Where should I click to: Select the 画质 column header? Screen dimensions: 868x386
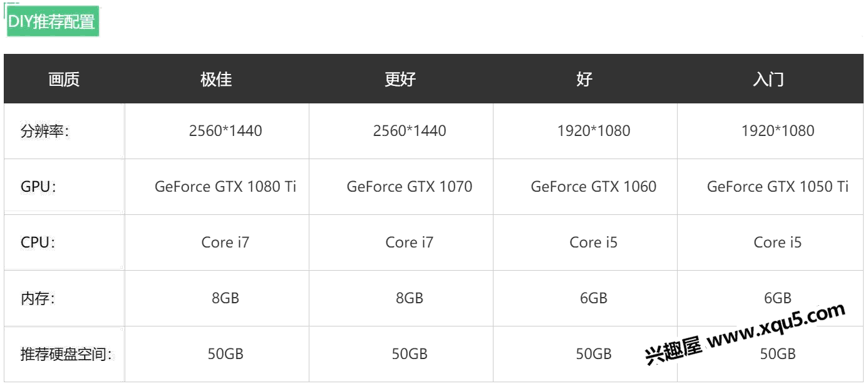click(x=65, y=80)
